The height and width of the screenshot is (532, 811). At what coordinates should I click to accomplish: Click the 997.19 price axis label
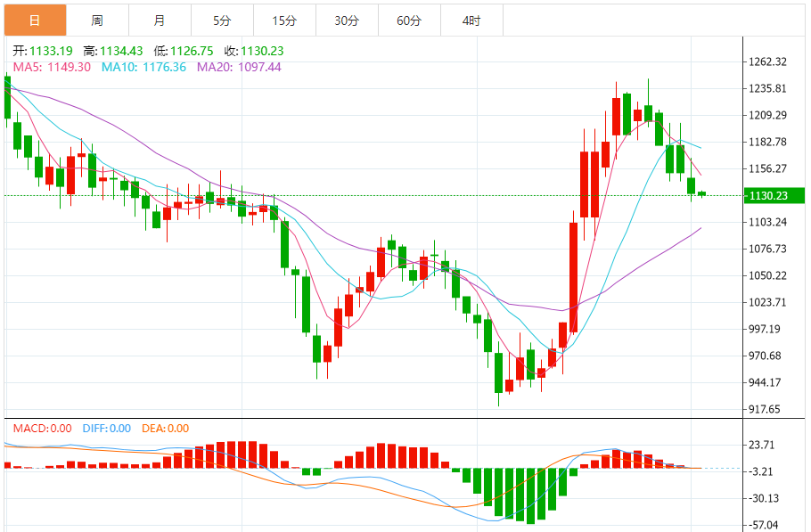click(765, 329)
